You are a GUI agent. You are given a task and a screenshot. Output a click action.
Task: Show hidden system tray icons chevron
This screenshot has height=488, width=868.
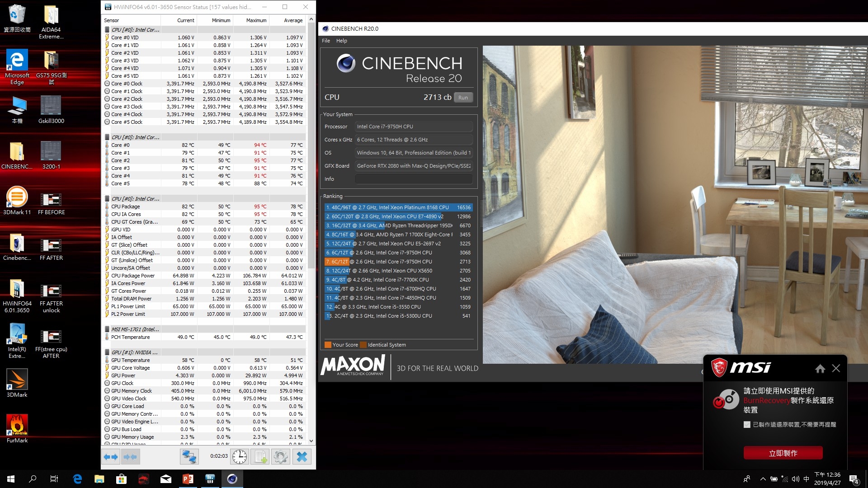tap(763, 479)
